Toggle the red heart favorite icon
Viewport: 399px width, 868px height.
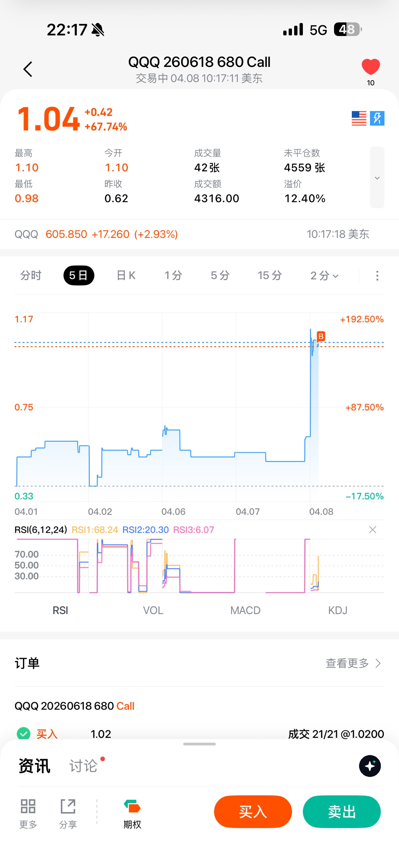click(370, 67)
